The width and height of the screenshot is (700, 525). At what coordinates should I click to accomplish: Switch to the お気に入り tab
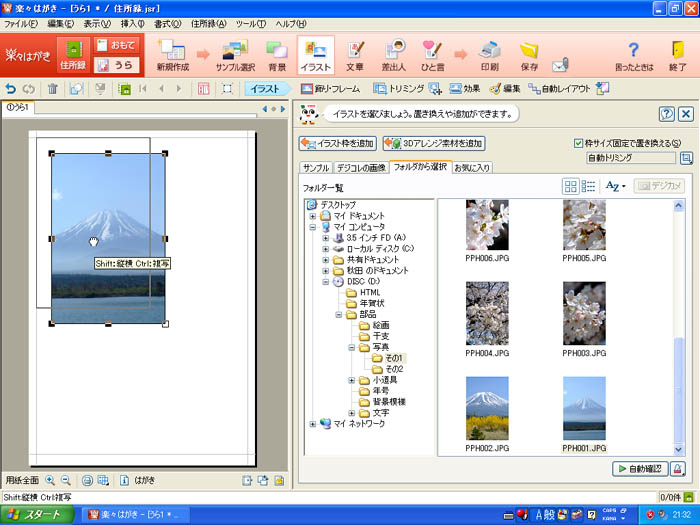pos(472,167)
